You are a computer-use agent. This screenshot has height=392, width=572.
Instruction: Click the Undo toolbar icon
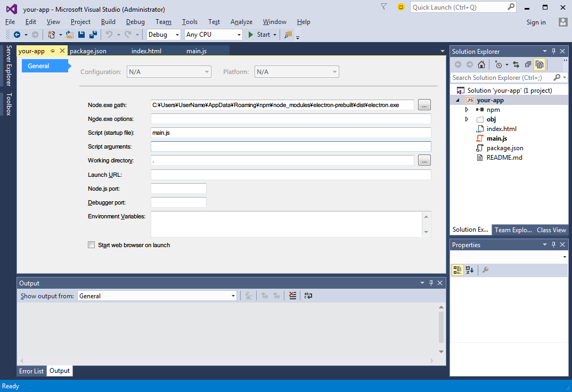(x=109, y=35)
